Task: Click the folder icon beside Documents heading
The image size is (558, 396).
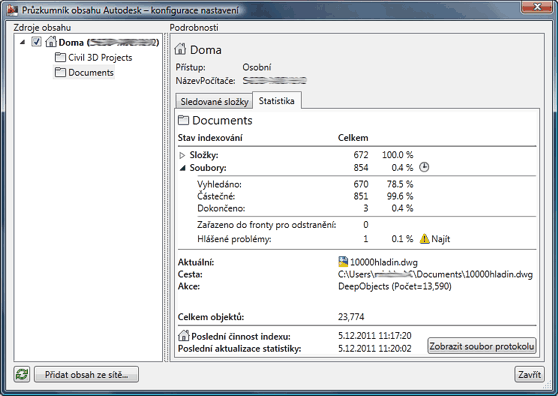Action: 183,120
